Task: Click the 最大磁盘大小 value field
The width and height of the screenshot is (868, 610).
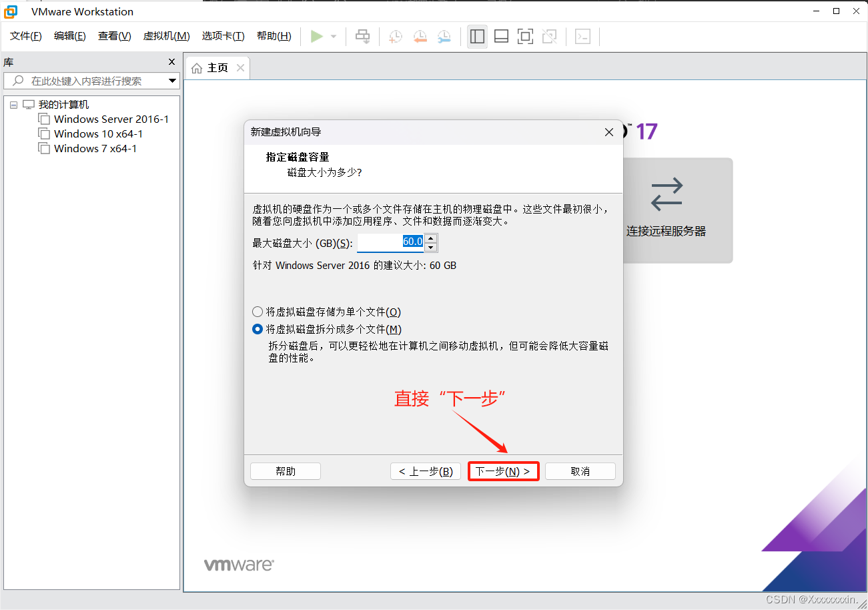Action: [391, 242]
